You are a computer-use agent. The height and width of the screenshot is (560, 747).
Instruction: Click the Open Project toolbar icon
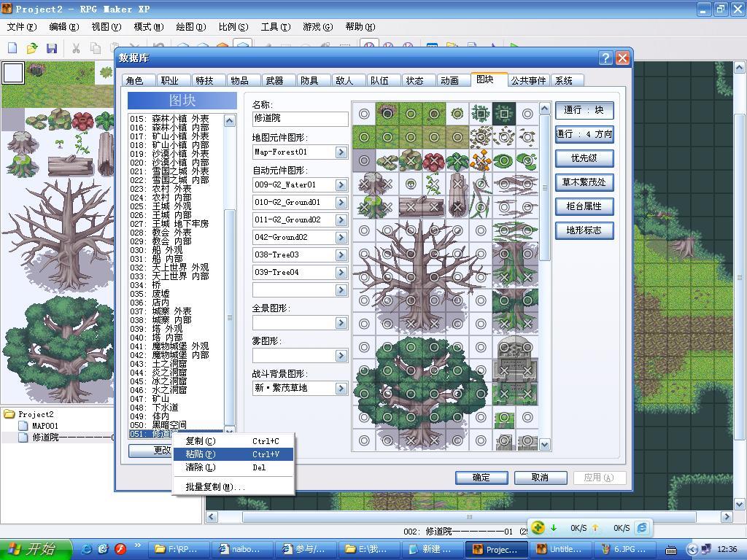(x=32, y=48)
